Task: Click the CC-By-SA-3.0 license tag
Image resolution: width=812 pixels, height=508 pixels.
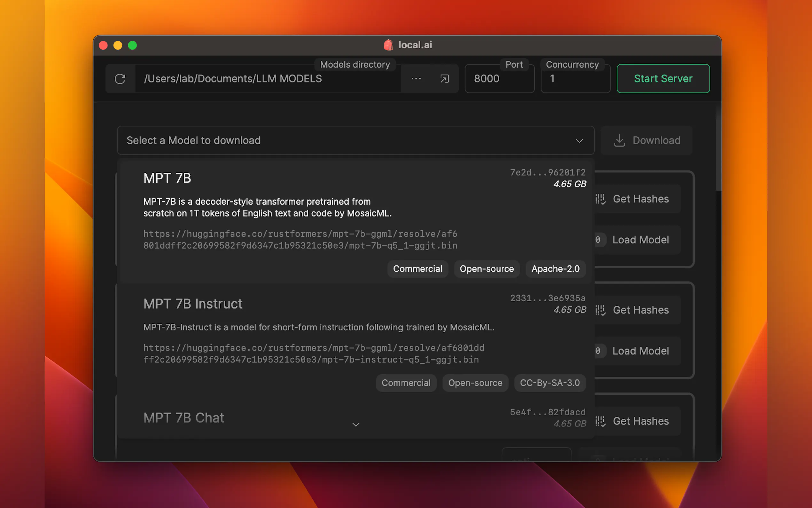Action: [x=550, y=383]
